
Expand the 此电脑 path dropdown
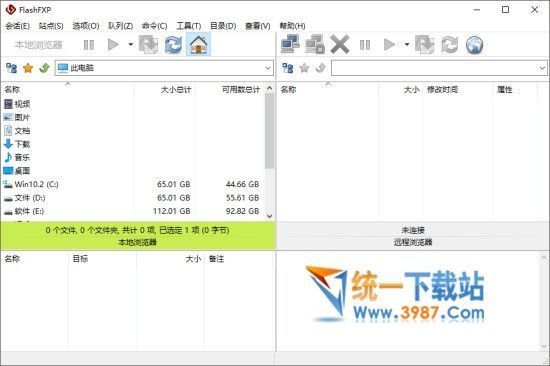pos(268,68)
